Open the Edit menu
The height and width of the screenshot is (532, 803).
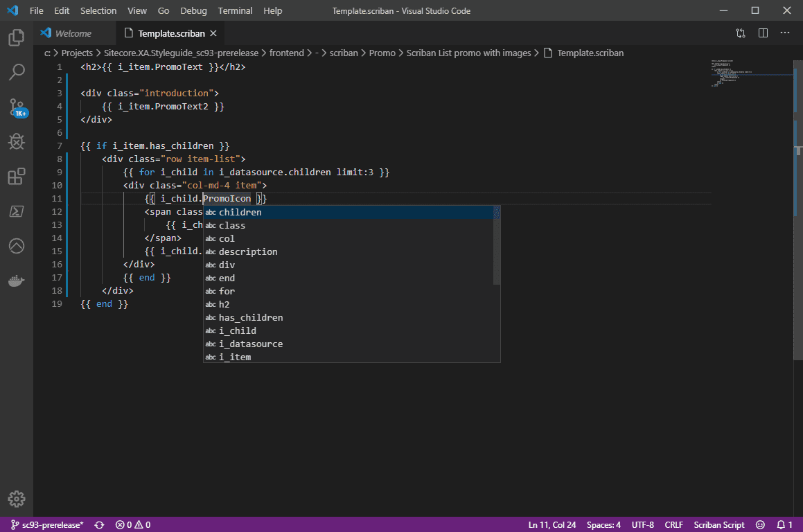click(62, 11)
